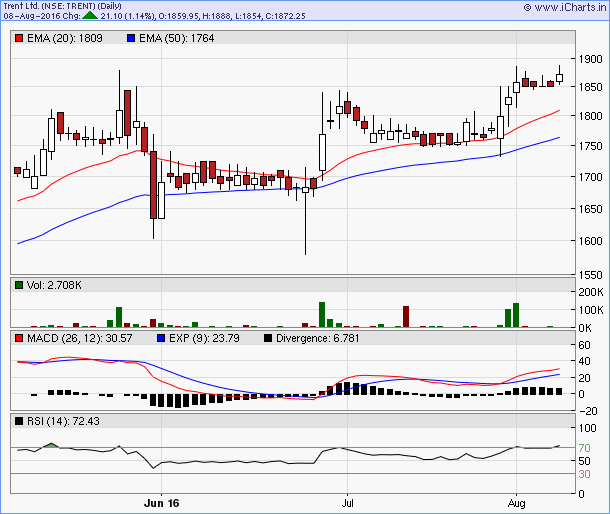Click the tallest green volume bar before July
Image resolution: width=610 pixels, height=514 pixels.
pyautogui.click(x=322, y=314)
